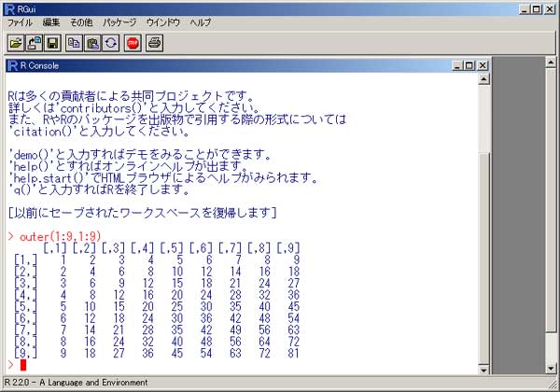Click the 'help.start()' text line
This screenshot has height=392, width=560.
point(162,177)
